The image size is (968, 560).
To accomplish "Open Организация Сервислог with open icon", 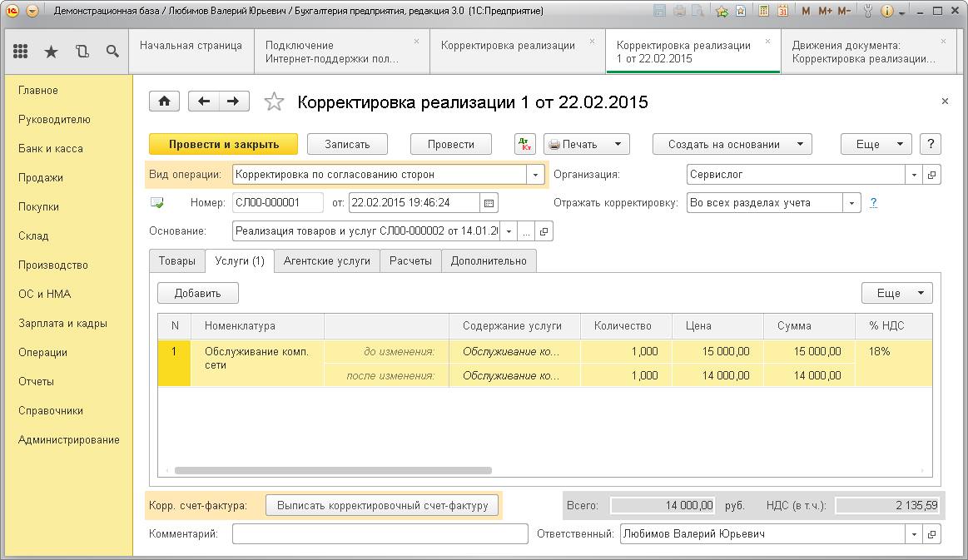I will [x=931, y=175].
